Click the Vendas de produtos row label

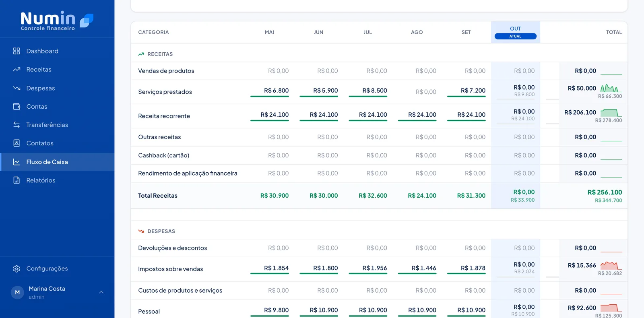pyautogui.click(x=166, y=71)
